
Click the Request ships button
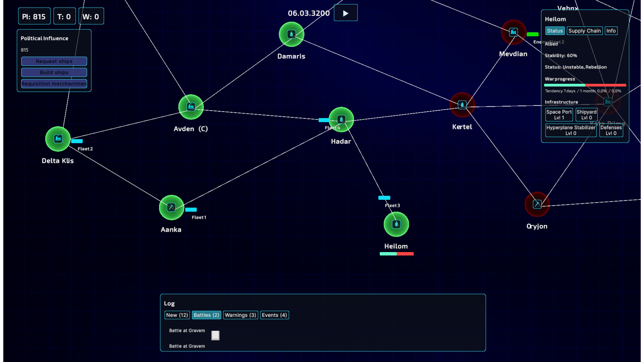[x=54, y=61]
